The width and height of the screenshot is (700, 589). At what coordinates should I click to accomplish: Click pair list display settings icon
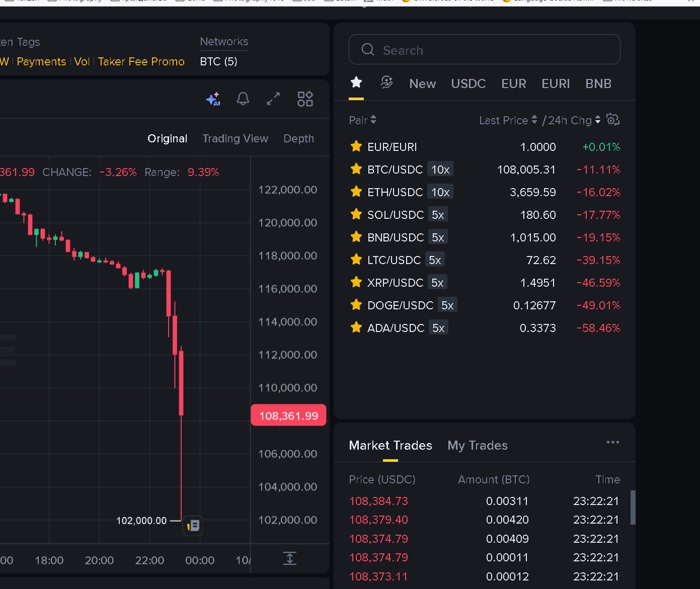612,120
